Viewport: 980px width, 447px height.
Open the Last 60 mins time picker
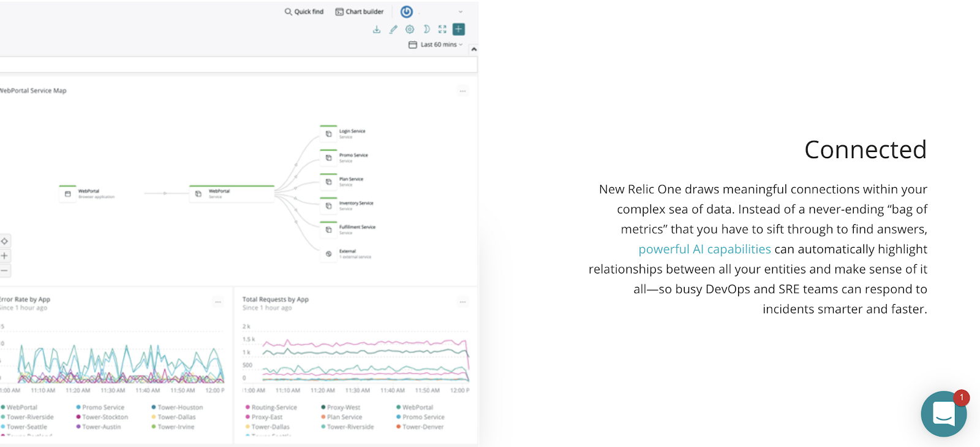point(435,45)
